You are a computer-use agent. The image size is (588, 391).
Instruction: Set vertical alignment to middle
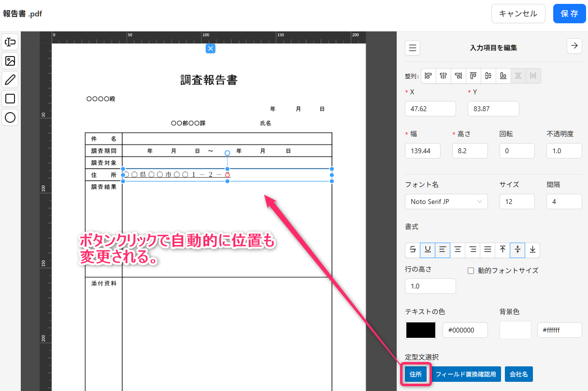[517, 250]
